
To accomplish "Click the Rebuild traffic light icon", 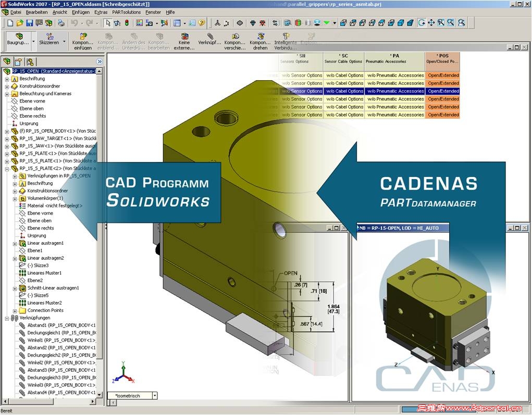I will pos(127,23).
